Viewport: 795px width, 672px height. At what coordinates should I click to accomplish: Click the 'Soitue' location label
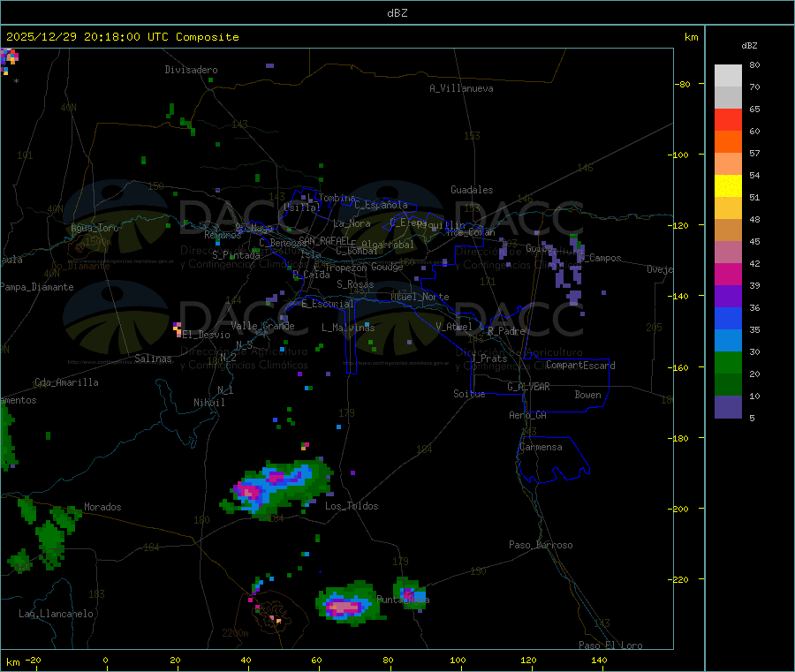tap(470, 394)
